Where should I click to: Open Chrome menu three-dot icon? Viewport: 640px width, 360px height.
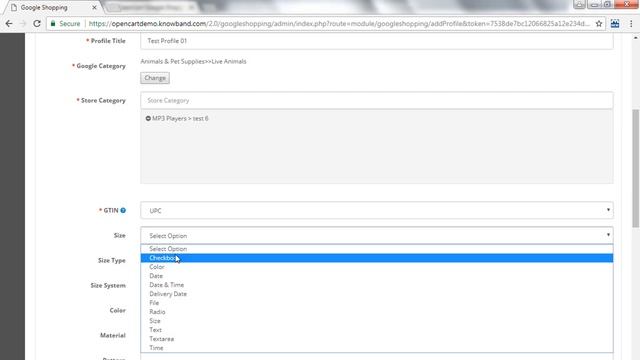(x=631, y=24)
